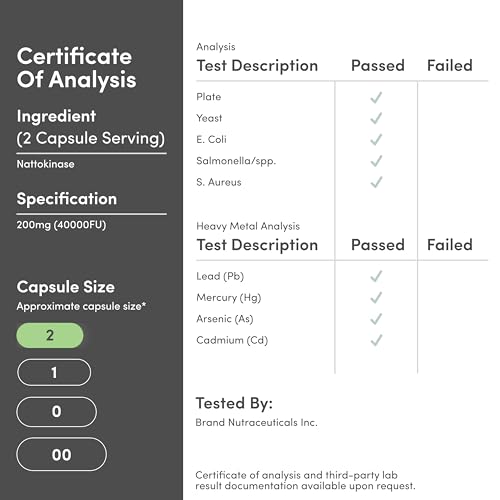Select capsule size 1 pill
The height and width of the screenshot is (500, 500).
54,372
